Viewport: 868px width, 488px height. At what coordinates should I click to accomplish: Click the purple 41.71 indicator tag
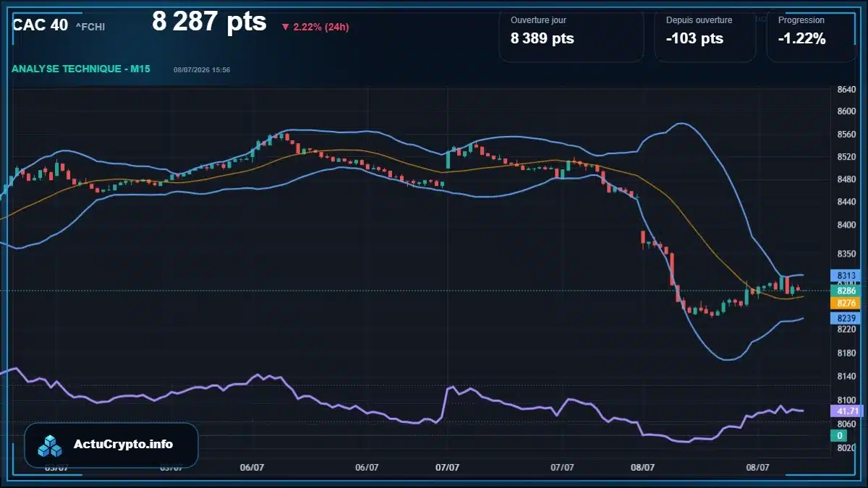pyautogui.click(x=846, y=411)
